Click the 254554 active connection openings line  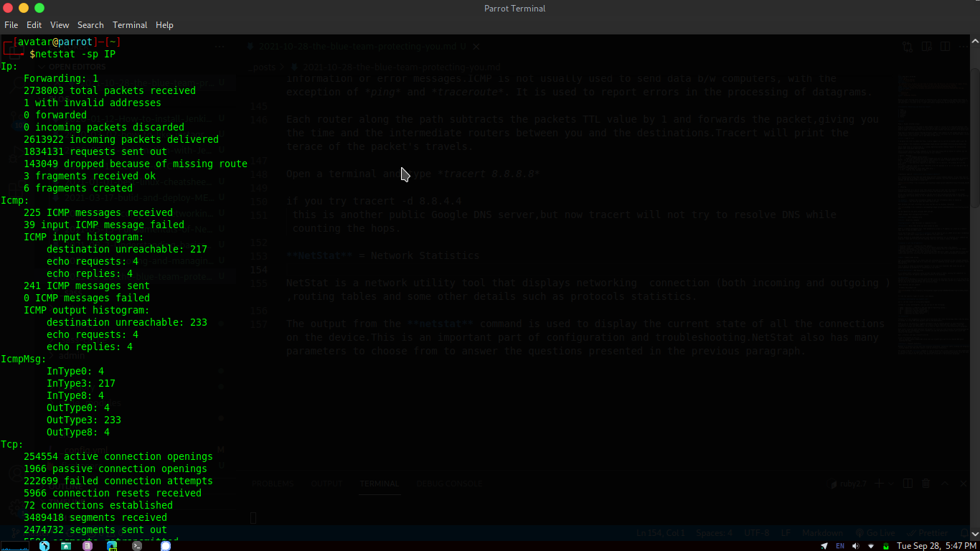click(118, 456)
